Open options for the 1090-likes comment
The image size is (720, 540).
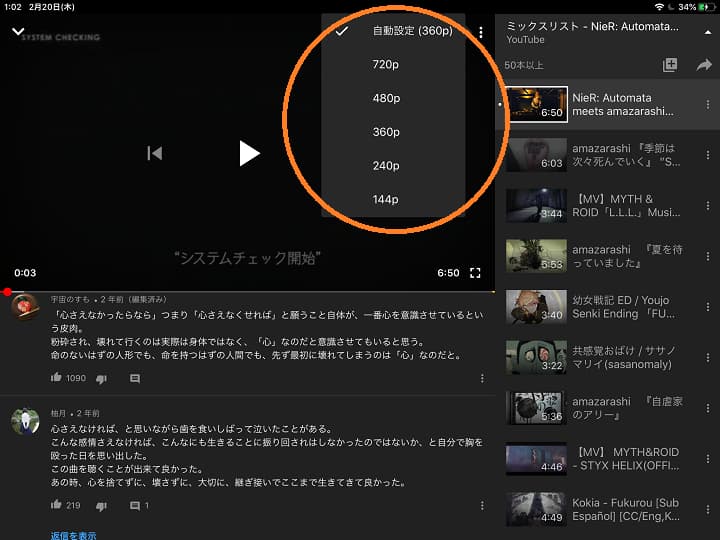tap(482, 378)
